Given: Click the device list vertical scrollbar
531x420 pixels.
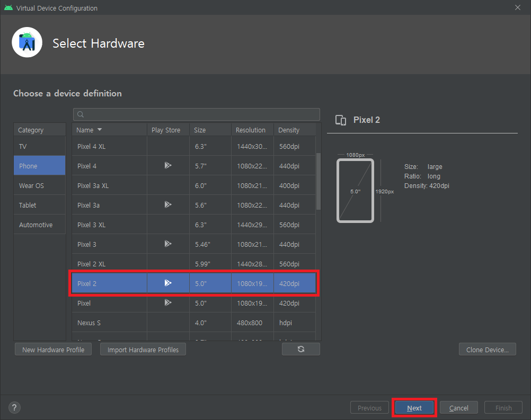Looking at the screenshot, I should (x=318, y=182).
